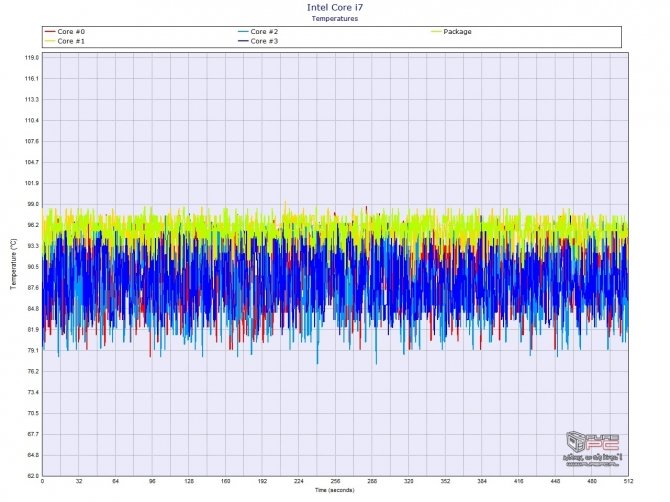Click the 104.7 value on temperature axis
670x502 pixels.
[x=32, y=162]
